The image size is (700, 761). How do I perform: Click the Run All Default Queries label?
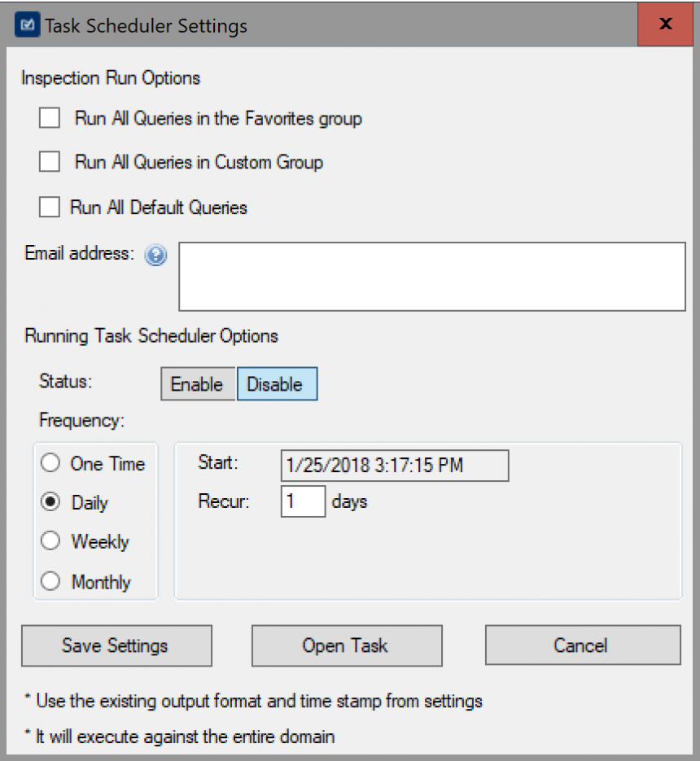point(159,208)
